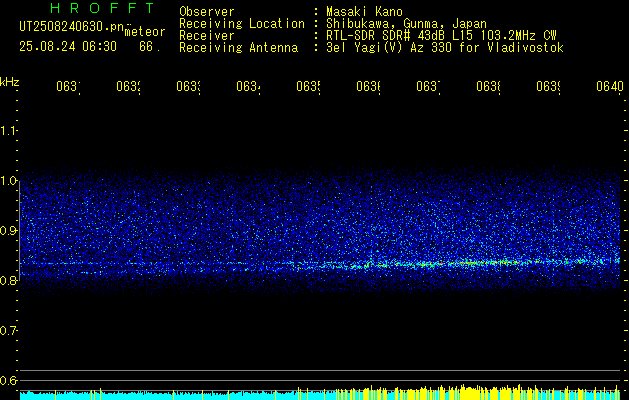629x400 pixels.
Task: Click the 1.0 frequency axis label
Action: coord(8,181)
